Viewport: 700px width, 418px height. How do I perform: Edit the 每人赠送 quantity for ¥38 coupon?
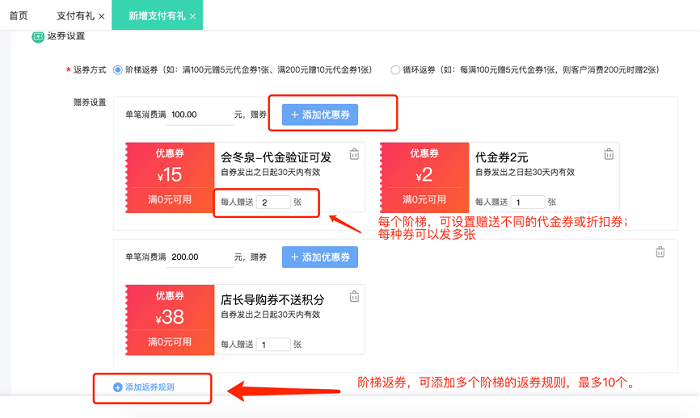click(272, 344)
